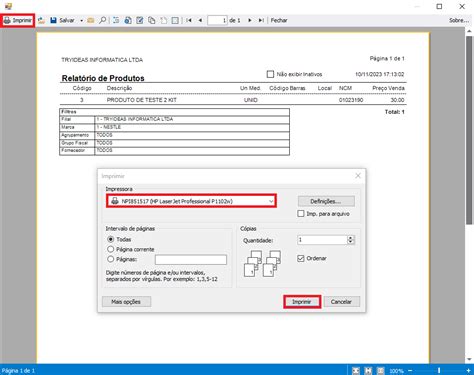This screenshot has width=474, height=375.
Task: Click the zoom slider handle in status bar
Action: pos(439,371)
